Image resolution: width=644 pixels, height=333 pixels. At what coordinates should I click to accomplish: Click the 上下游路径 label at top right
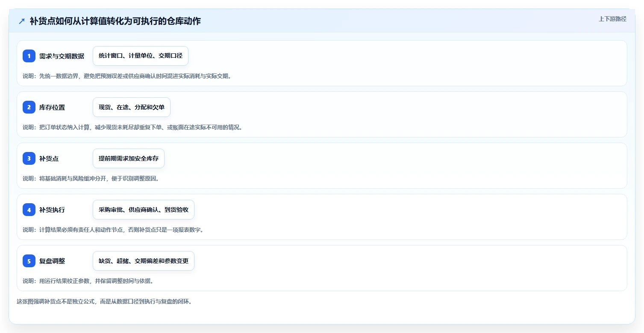[613, 19]
